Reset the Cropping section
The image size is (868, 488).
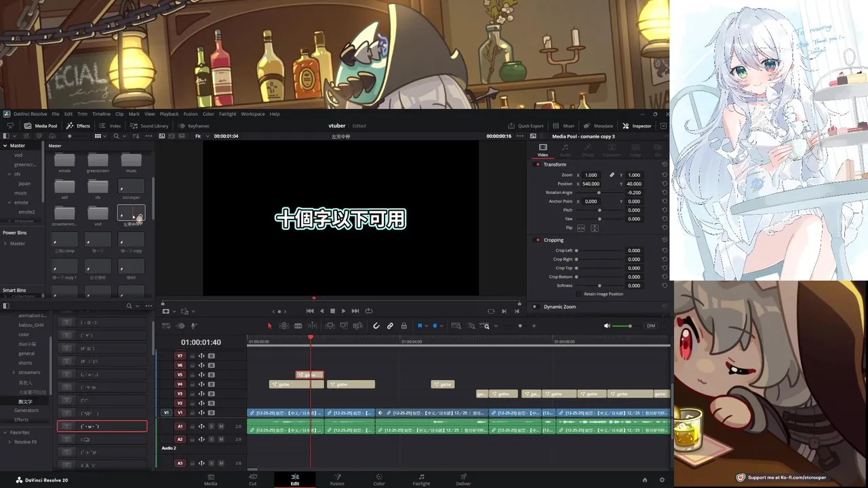pyautogui.click(x=665, y=240)
